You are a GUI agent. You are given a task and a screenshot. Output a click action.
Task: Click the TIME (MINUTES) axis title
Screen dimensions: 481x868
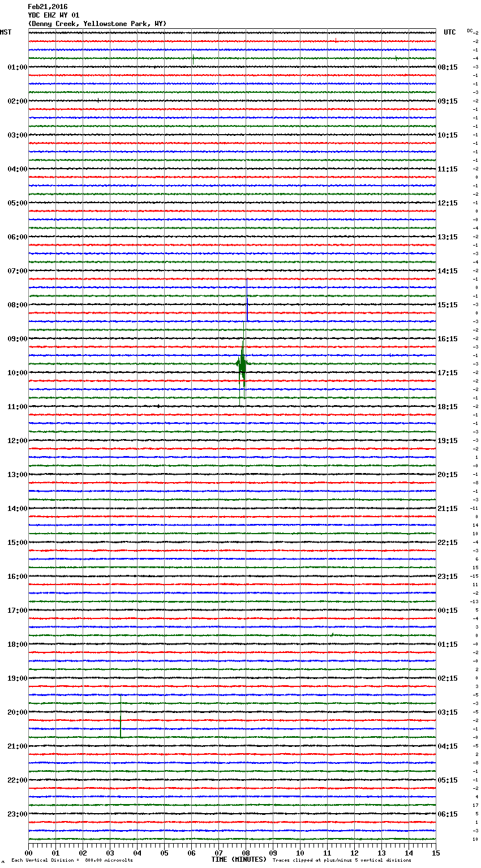tap(239, 860)
